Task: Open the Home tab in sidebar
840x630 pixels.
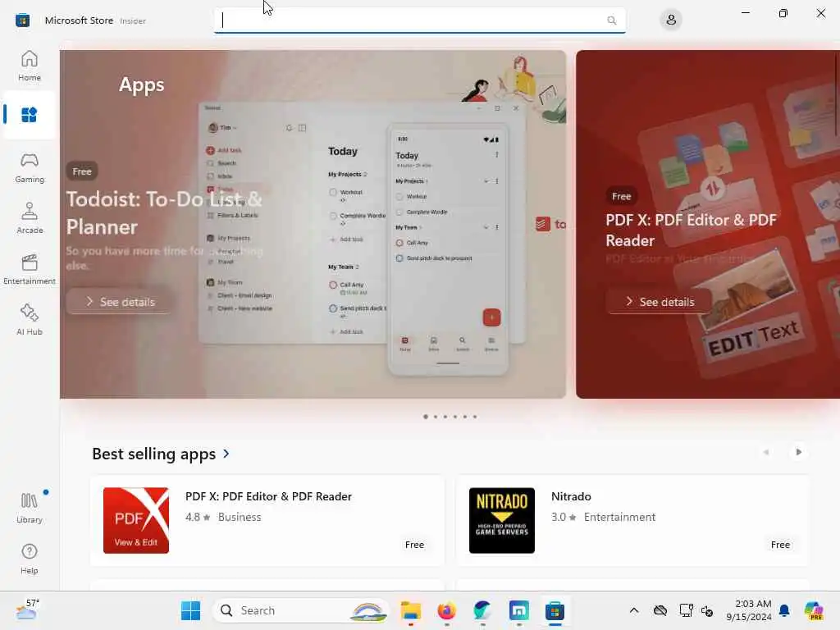Action: coord(29,66)
